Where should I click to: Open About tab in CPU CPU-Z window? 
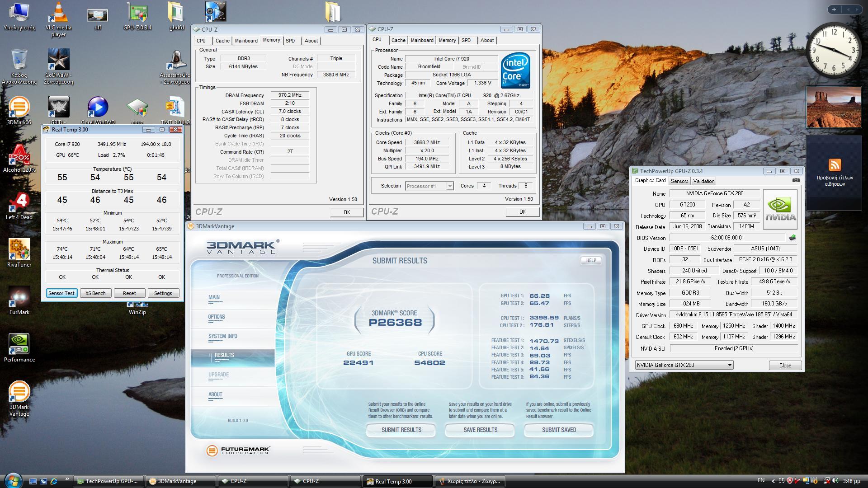click(487, 41)
